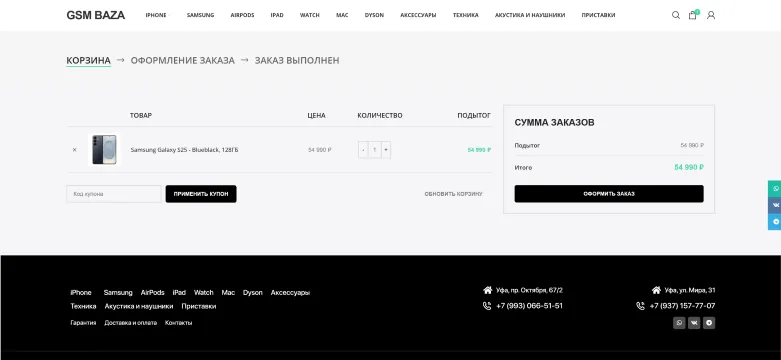
Task: Open АКСЕССУАРЫ menu in header
Action: [418, 15]
